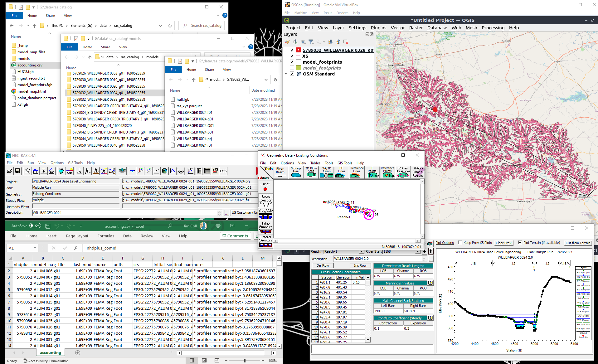598x364 pixels.
Task: Select the BC Lines tool
Action: (x=341, y=172)
